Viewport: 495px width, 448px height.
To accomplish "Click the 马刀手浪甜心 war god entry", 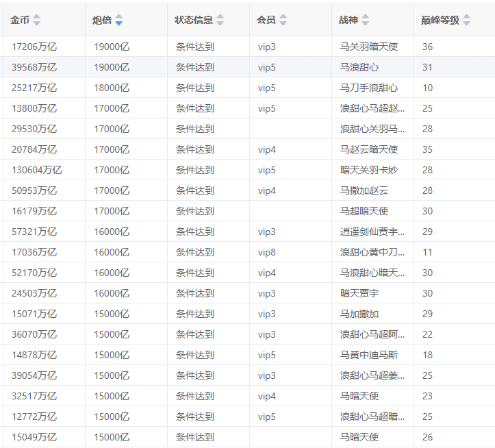I will [368, 88].
